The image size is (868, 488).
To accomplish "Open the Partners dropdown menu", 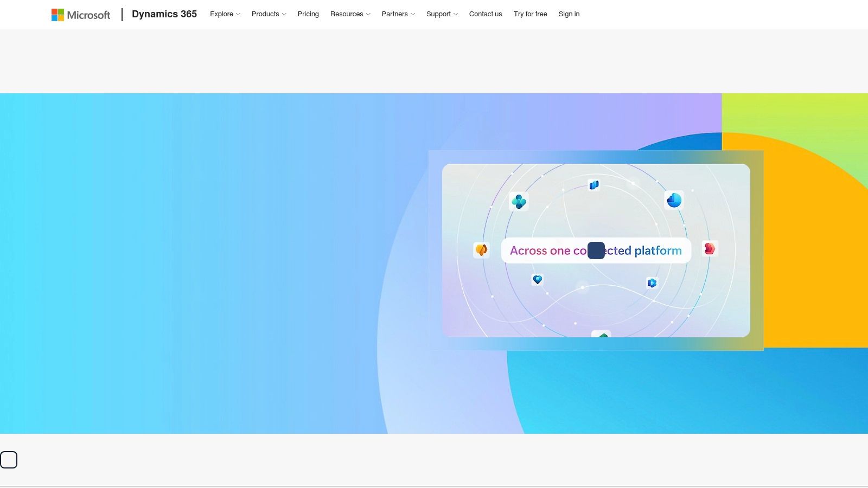I will (x=398, y=14).
